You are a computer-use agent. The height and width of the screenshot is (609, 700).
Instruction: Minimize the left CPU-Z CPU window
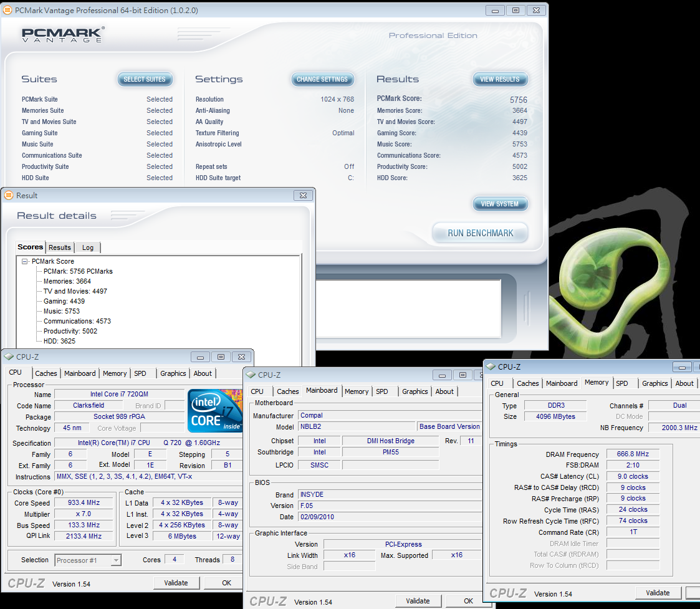pos(201,357)
